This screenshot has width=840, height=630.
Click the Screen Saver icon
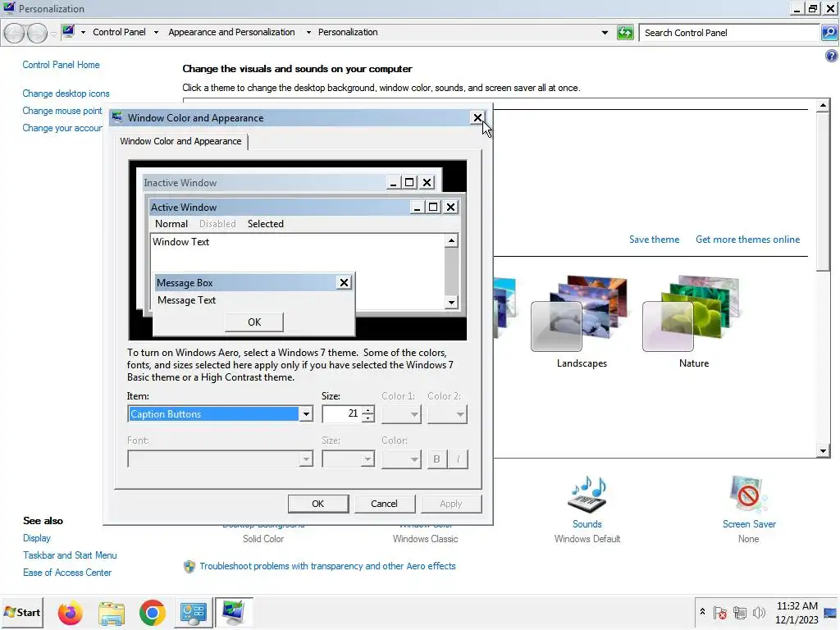coord(748,494)
